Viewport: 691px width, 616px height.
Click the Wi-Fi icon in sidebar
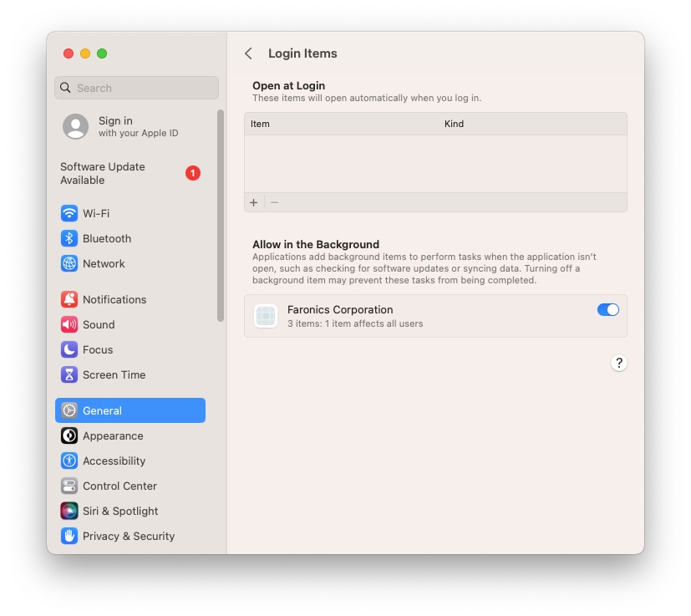69,213
